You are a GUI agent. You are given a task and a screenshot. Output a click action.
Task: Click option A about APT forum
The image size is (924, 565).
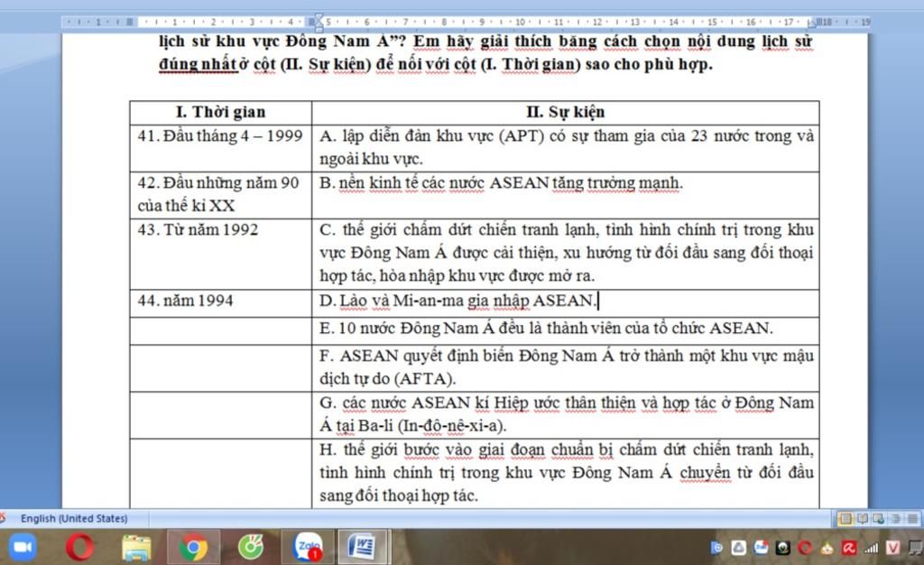[566, 148]
